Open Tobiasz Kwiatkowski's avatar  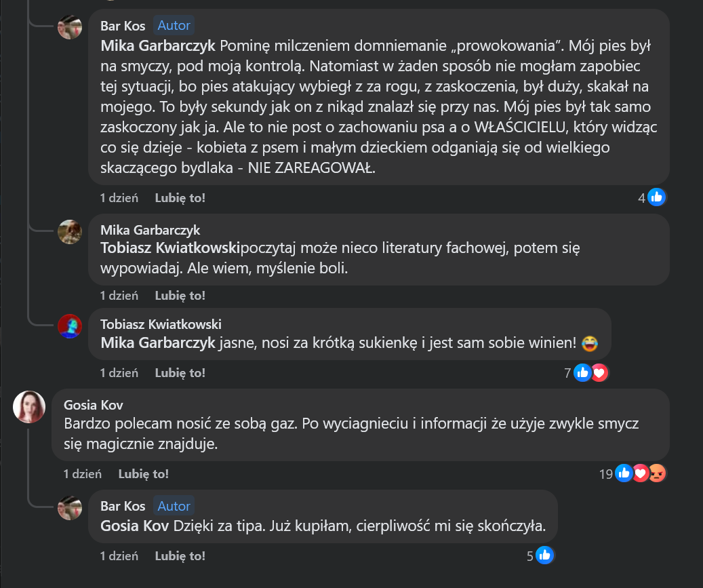71,326
